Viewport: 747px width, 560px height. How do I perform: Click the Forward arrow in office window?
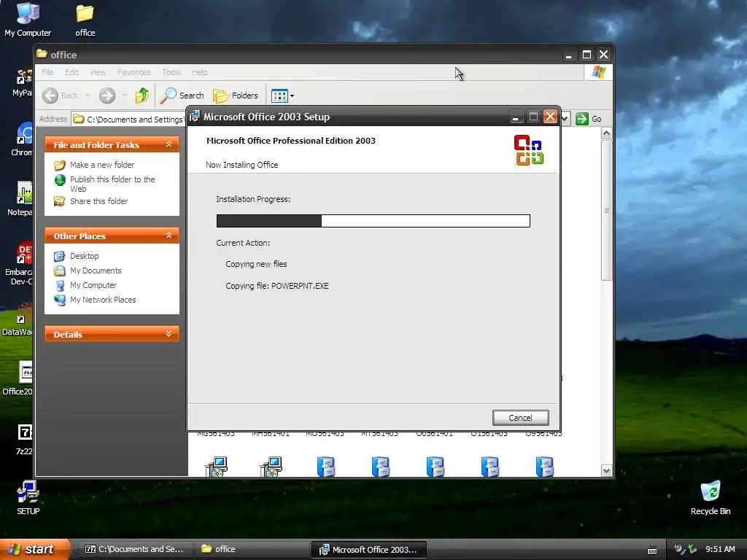point(107,96)
